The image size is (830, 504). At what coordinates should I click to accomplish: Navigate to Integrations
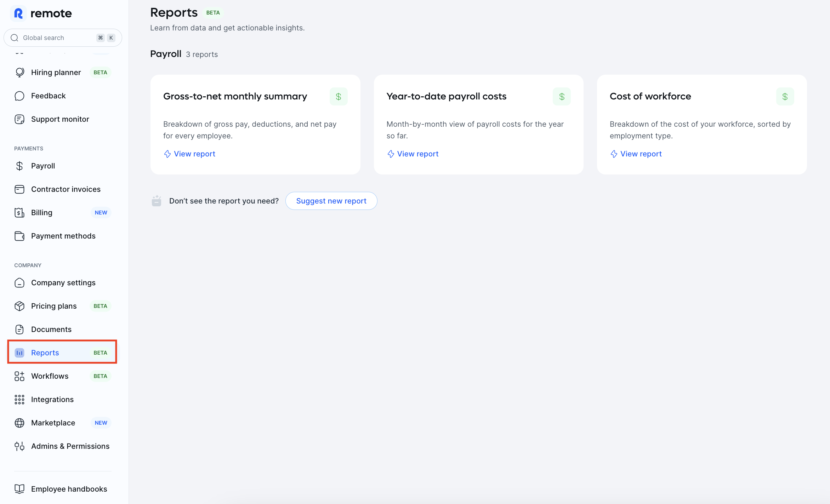click(x=52, y=400)
